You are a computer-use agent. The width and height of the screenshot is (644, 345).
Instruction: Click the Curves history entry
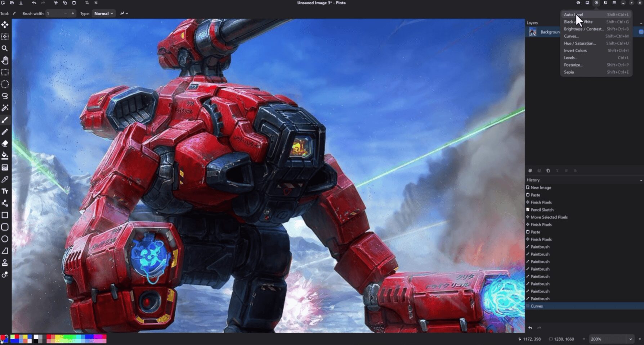tap(584, 306)
